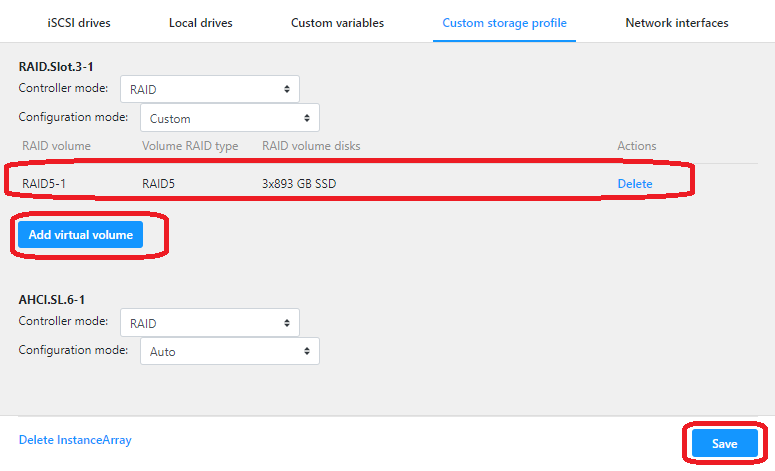Delete the RAID5-1 volume
Screen dimensions: 775x471
pos(634,184)
